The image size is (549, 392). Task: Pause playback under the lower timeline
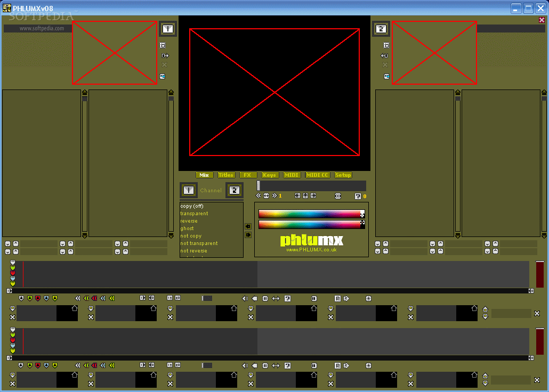[265, 366]
